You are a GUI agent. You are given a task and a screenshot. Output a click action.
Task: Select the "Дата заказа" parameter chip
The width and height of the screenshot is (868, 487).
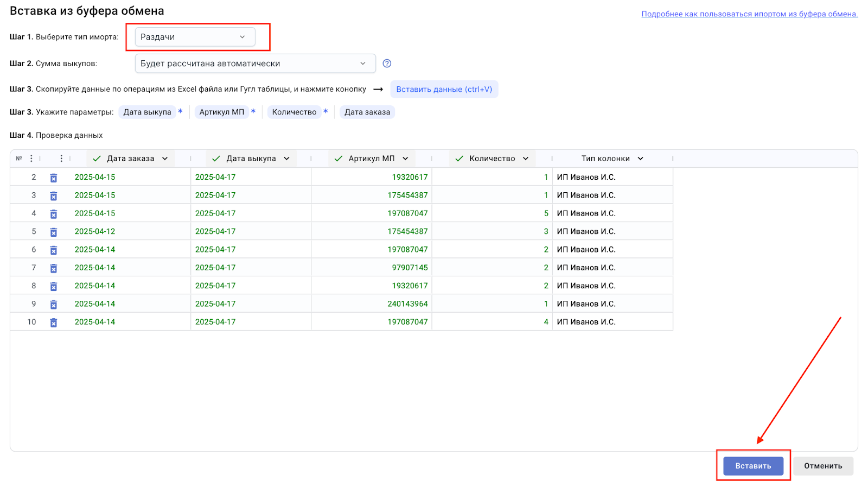tap(367, 112)
